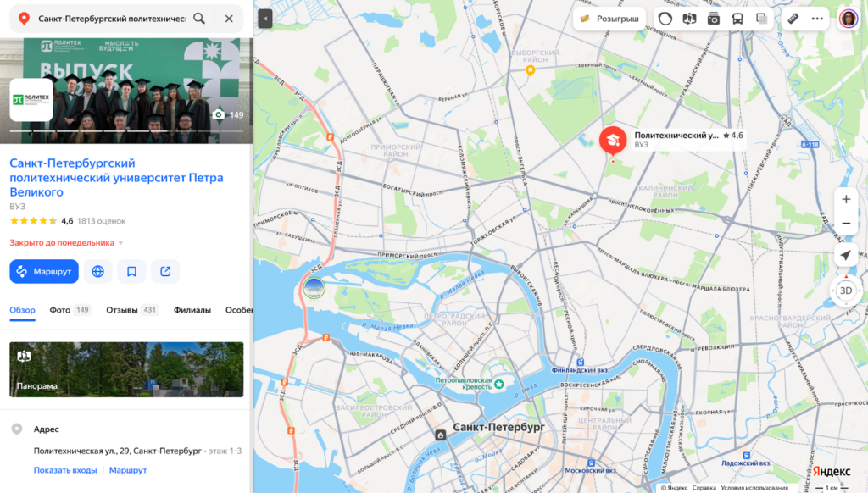Click the search magnifier icon
The height and width of the screenshot is (493, 868).
pyautogui.click(x=199, y=19)
